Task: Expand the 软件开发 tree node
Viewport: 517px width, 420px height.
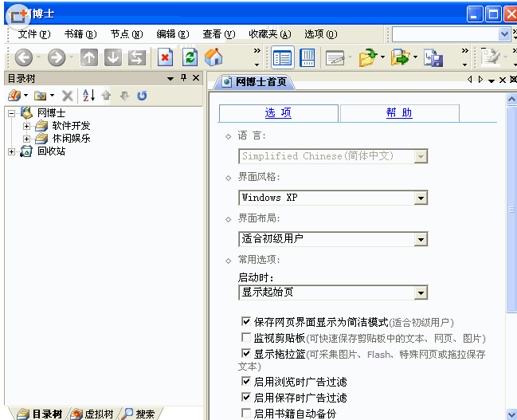Action: coord(26,127)
